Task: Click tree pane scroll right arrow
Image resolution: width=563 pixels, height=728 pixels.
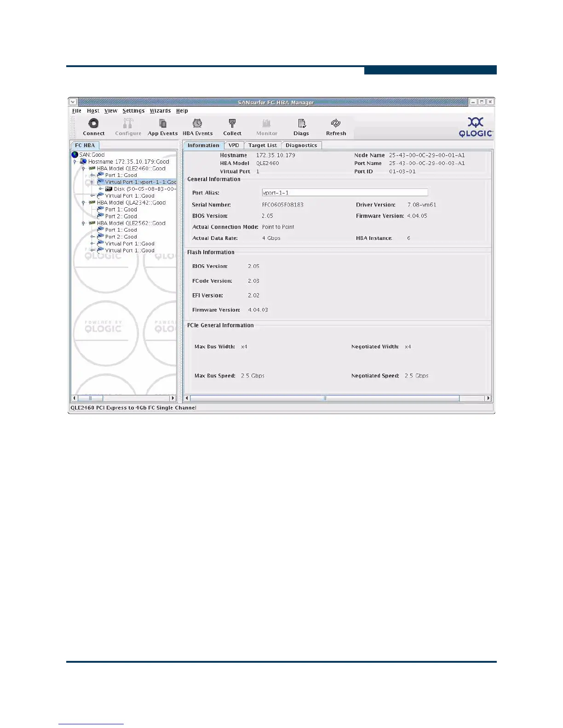Action: click(x=173, y=398)
